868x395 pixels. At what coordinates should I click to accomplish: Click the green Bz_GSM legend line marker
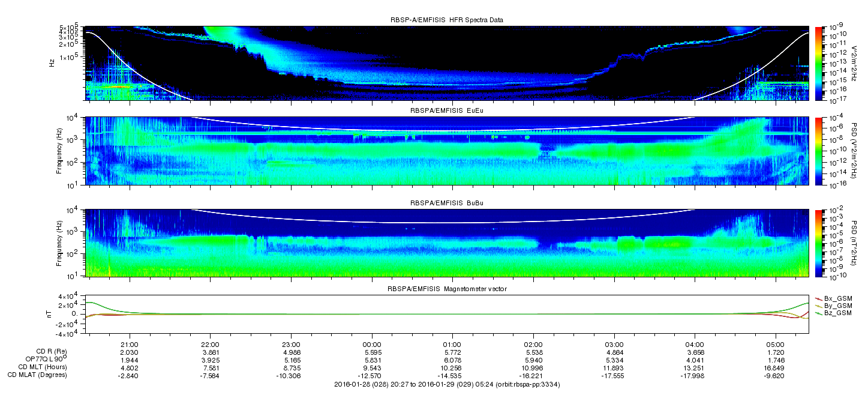point(819,313)
